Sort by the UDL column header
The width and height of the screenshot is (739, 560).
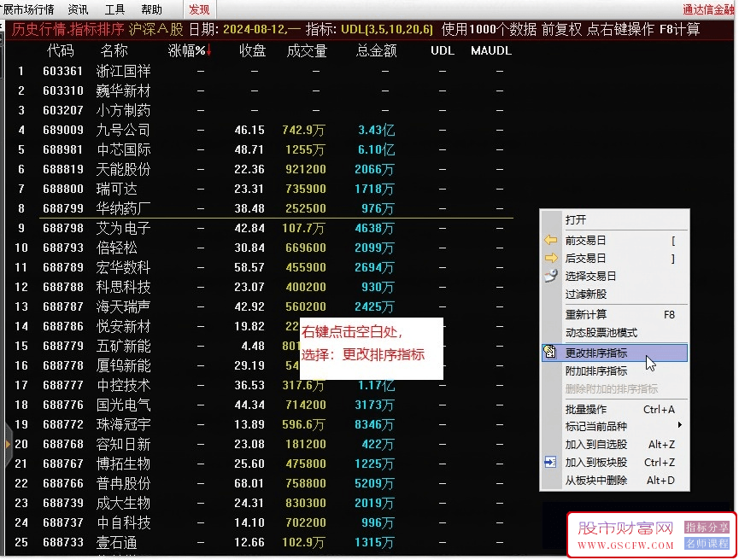tap(443, 50)
